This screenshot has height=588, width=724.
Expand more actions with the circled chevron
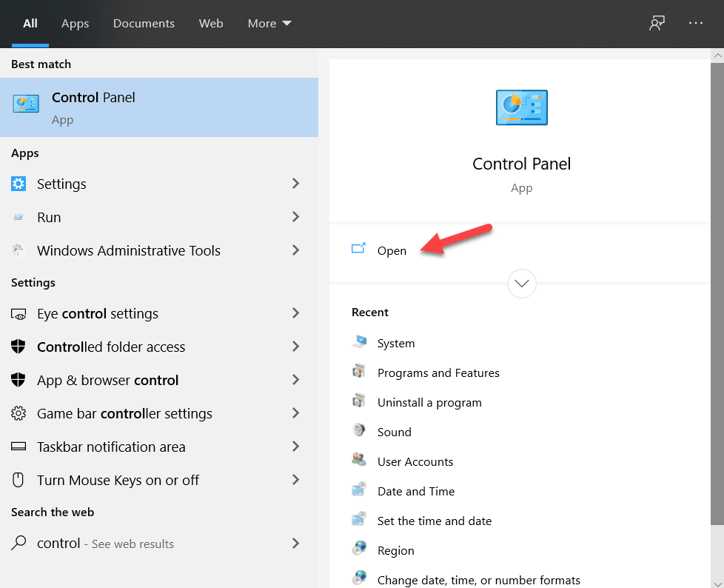[x=522, y=284]
